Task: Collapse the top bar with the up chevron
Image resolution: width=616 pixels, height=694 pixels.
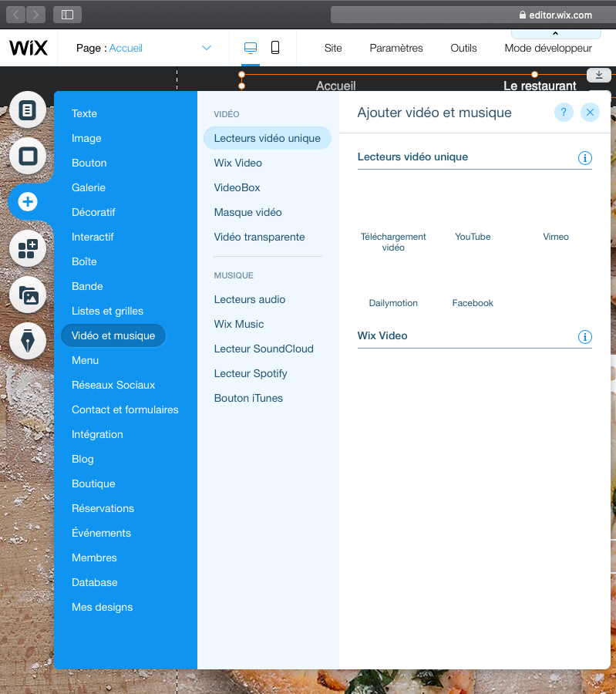Action: [x=555, y=33]
